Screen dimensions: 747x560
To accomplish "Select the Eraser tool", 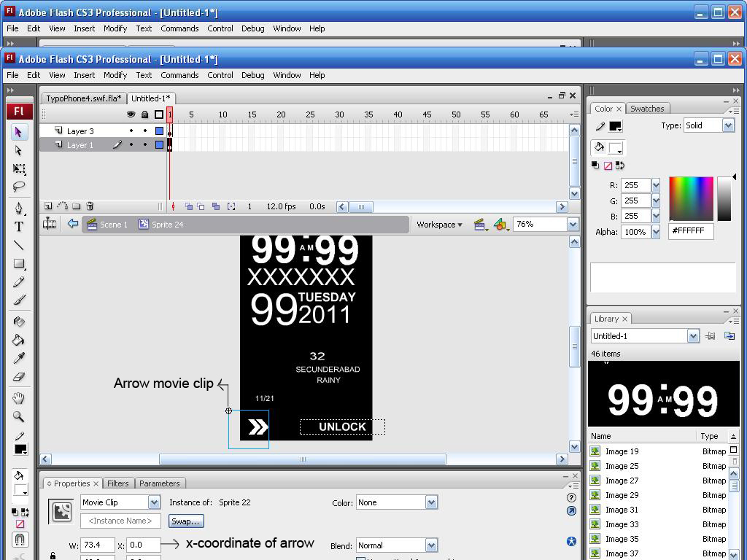I will [19, 377].
